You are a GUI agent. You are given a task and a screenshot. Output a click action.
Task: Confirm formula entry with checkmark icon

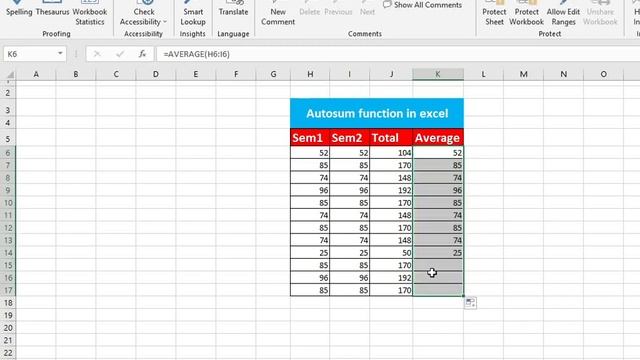pos(120,54)
